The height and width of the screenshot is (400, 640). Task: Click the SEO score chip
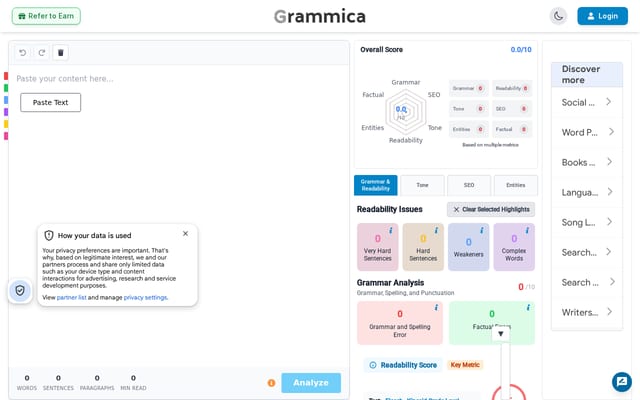(512, 109)
